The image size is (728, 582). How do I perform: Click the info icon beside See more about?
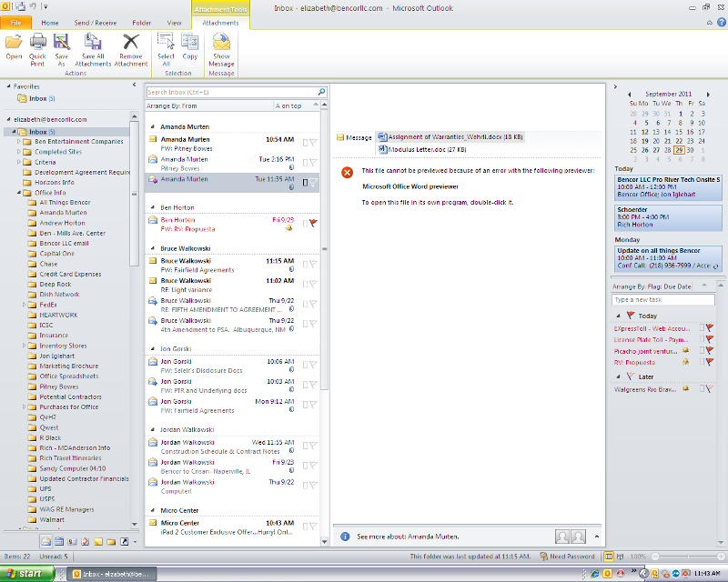point(345,537)
